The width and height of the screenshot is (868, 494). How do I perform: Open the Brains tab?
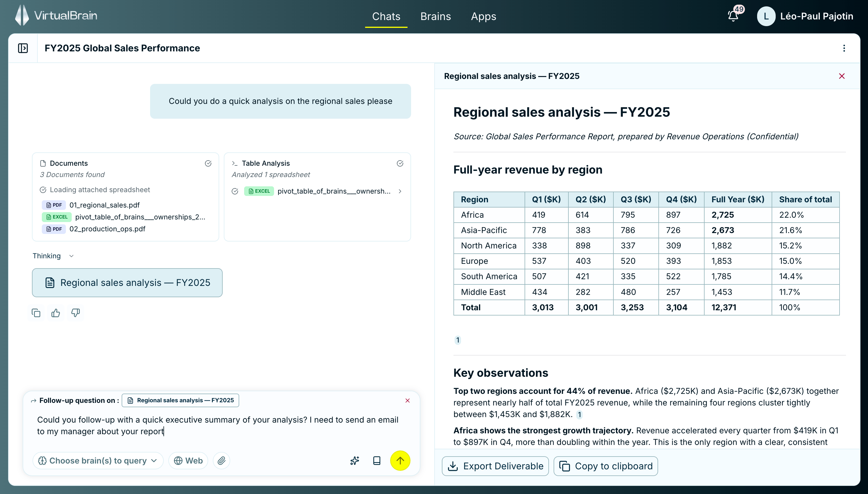435,16
